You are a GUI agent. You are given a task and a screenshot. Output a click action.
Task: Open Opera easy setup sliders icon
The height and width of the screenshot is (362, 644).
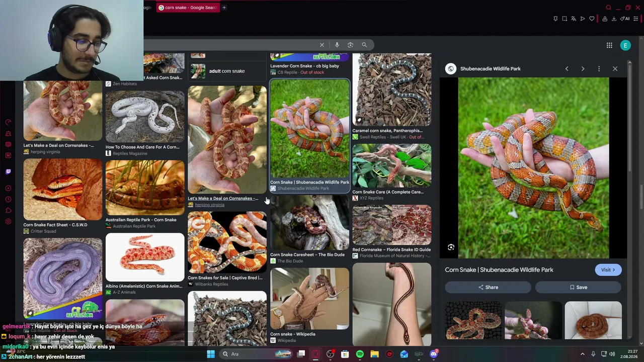tap(636, 19)
